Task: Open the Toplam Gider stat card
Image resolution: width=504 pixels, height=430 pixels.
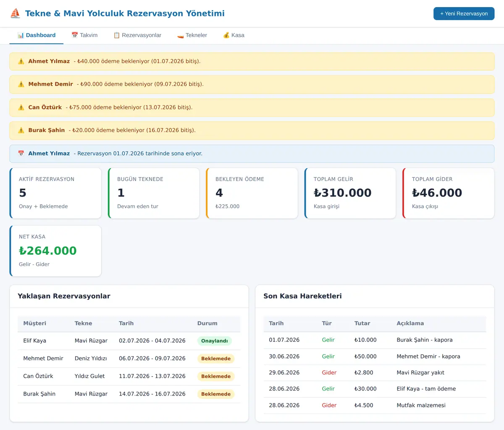Action: tap(449, 193)
